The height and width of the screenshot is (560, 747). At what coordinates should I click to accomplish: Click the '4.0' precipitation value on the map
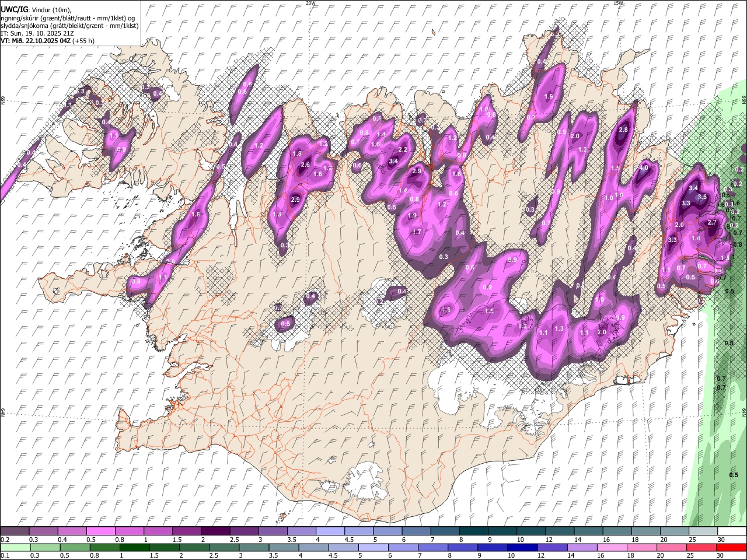click(x=644, y=168)
